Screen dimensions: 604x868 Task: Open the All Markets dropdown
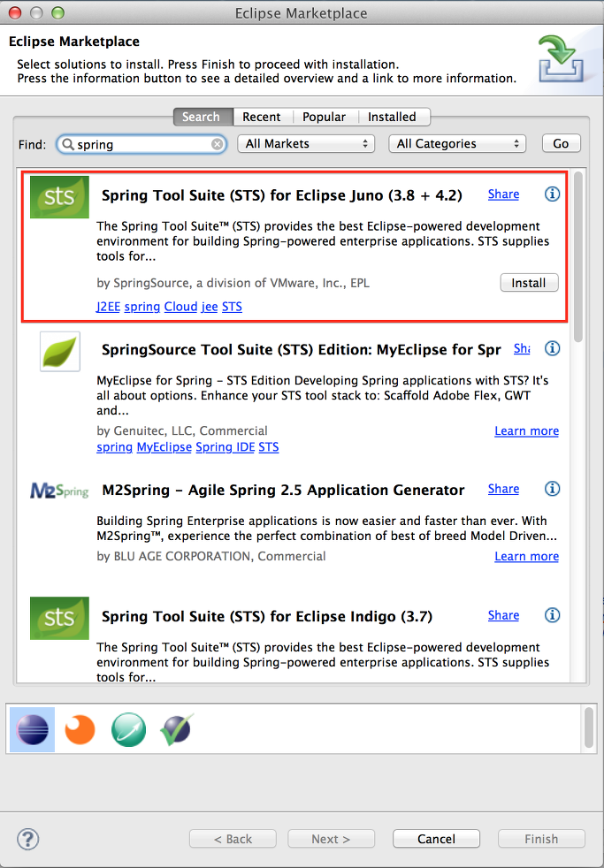coord(306,144)
